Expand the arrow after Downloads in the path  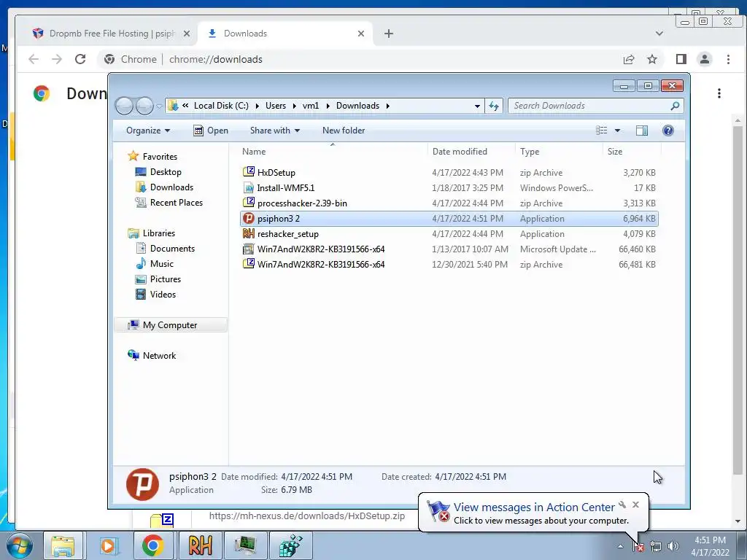click(388, 106)
